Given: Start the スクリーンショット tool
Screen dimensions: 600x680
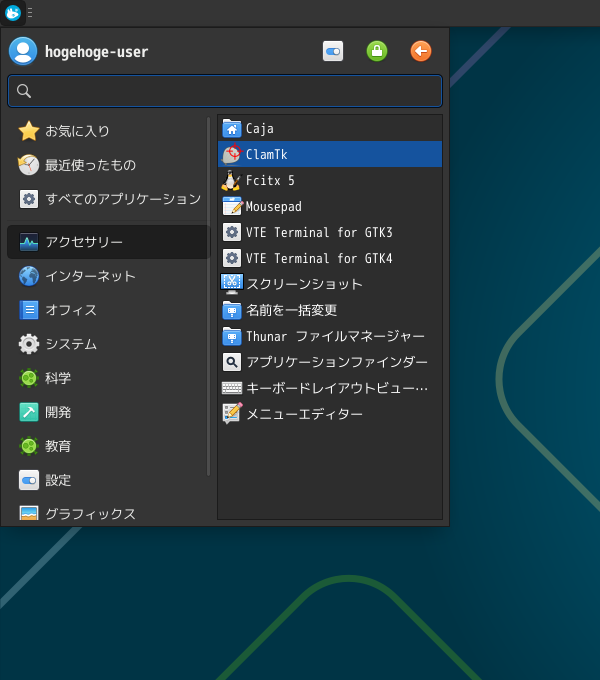Looking at the screenshot, I should pyautogui.click(x=330, y=284).
